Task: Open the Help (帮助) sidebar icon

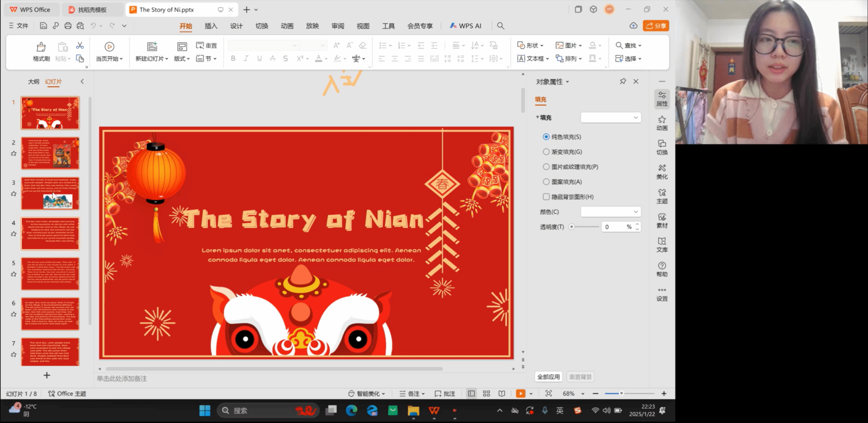Action: (x=662, y=269)
